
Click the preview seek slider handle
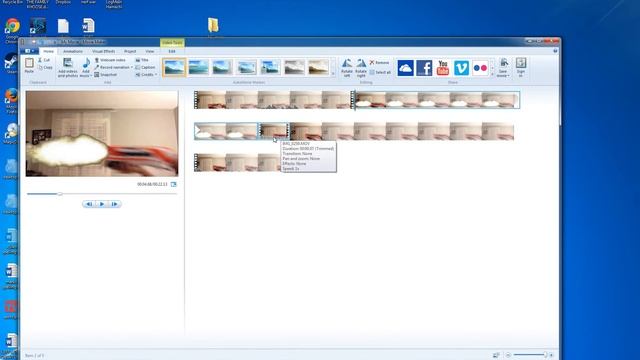pyautogui.click(x=60, y=194)
